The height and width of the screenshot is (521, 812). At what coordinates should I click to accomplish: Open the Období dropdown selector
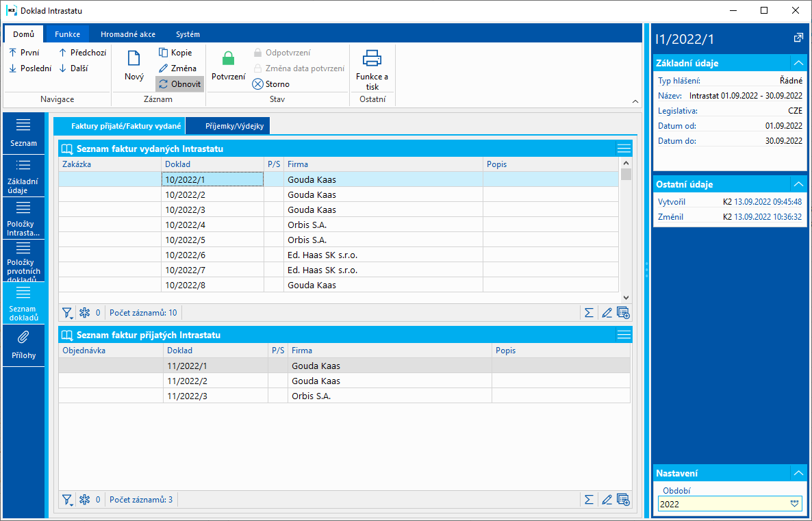coord(794,504)
